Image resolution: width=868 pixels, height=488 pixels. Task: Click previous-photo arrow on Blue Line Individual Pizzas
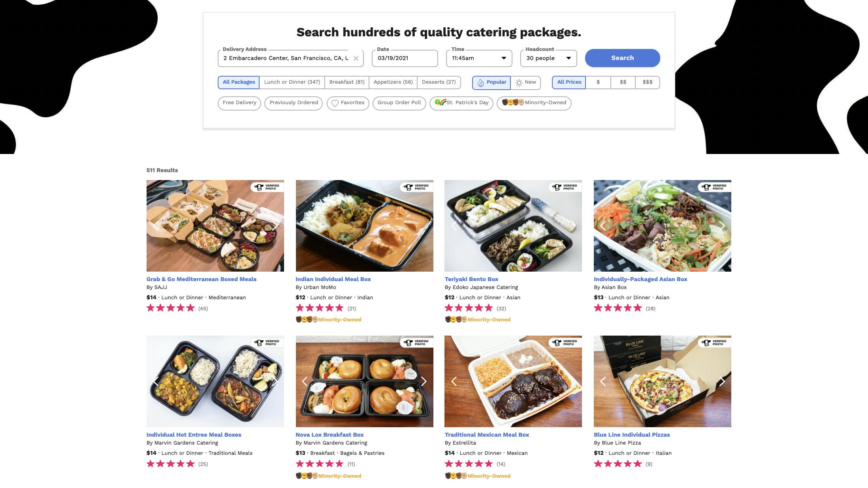603,381
